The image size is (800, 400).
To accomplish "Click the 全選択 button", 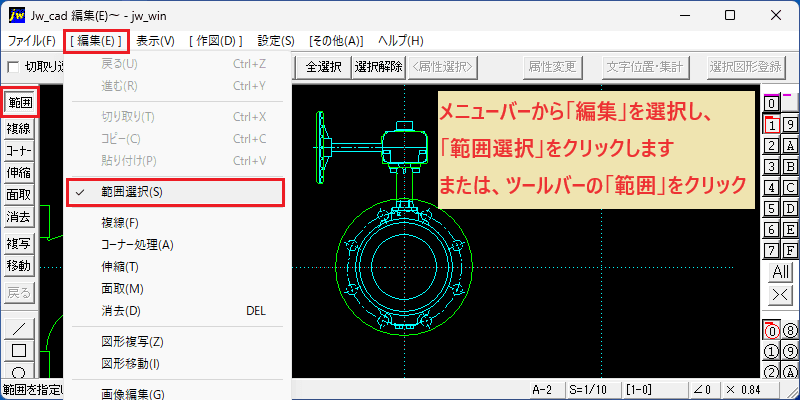I will pyautogui.click(x=323, y=67).
